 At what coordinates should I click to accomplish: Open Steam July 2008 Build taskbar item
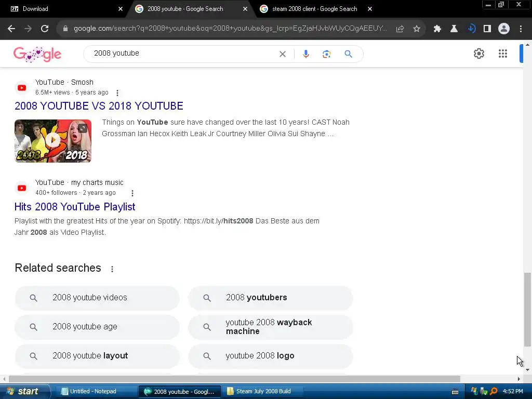click(263, 392)
